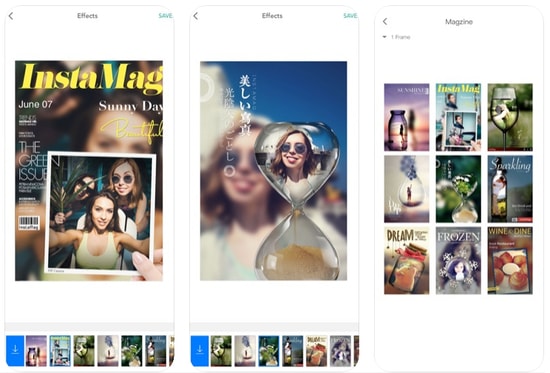Open green hourglass template in Magzine grid
The width and height of the screenshot is (550, 373).
coord(458,189)
